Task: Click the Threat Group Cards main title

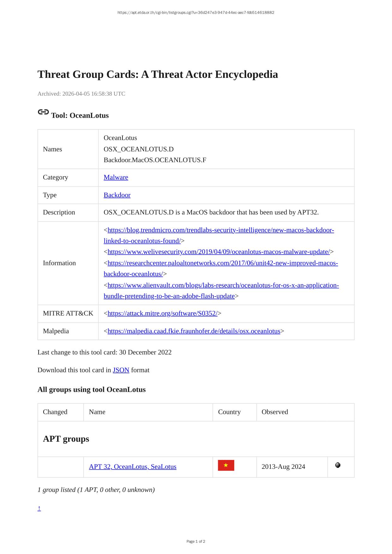Action: pos(158,74)
